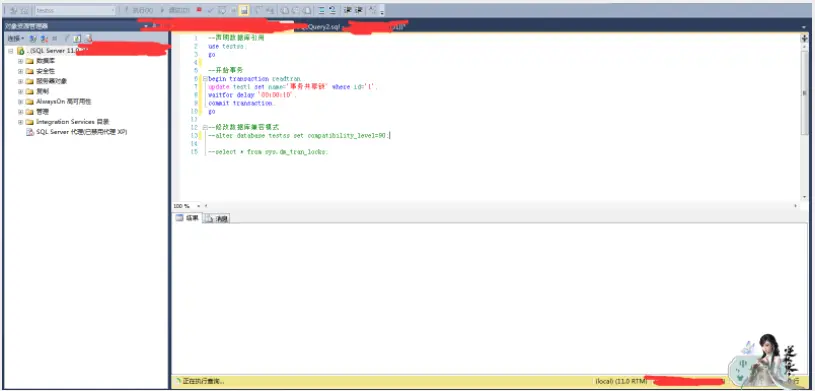Click the disconnect icon in Object Explorer toolbar
Image resolution: width=815 pixels, height=391 pixels.
click(45, 39)
